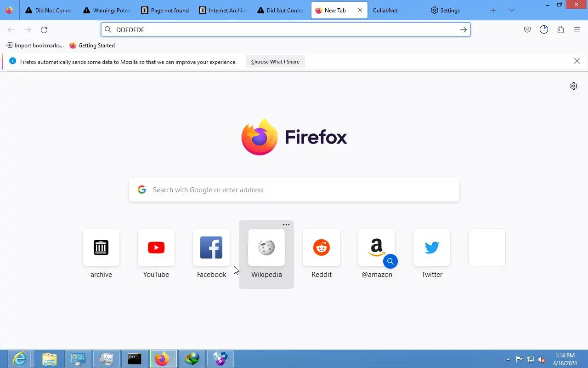Image resolution: width=588 pixels, height=368 pixels.
Task: Switch to Page not found tab
Action: click(165, 10)
